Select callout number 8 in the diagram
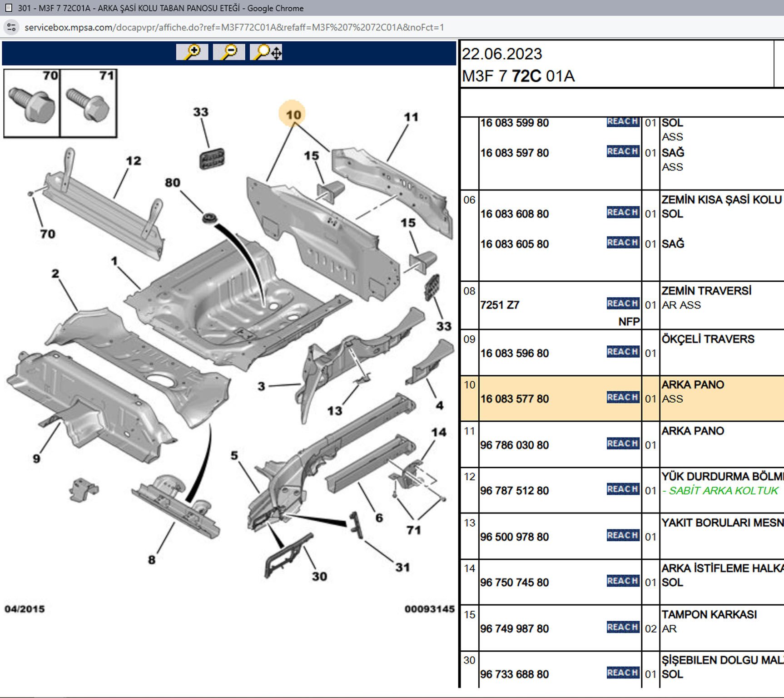 (152, 559)
